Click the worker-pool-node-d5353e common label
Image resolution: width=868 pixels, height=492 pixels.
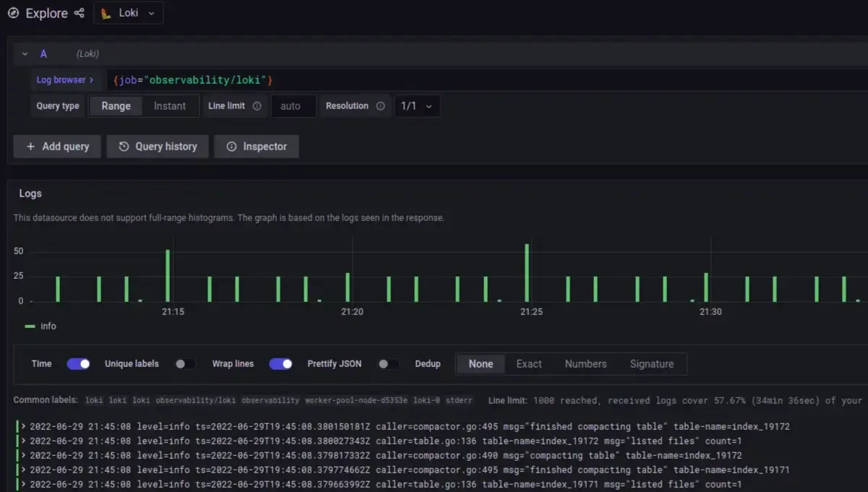coord(356,400)
